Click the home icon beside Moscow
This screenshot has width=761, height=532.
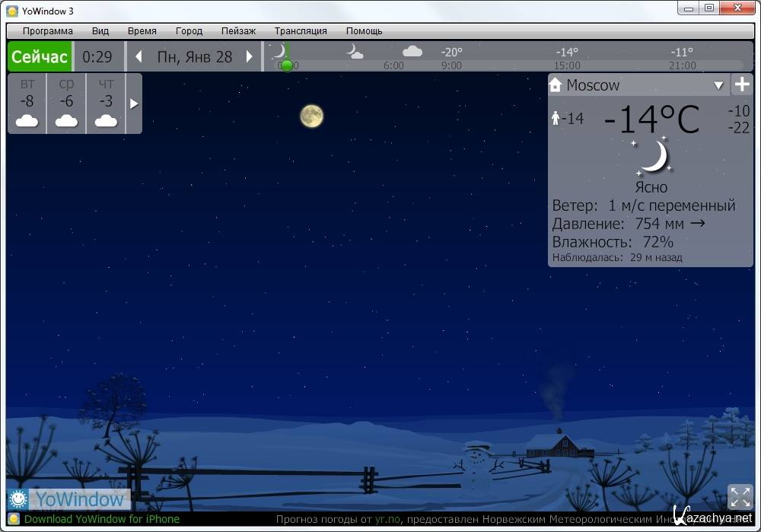[556, 85]
